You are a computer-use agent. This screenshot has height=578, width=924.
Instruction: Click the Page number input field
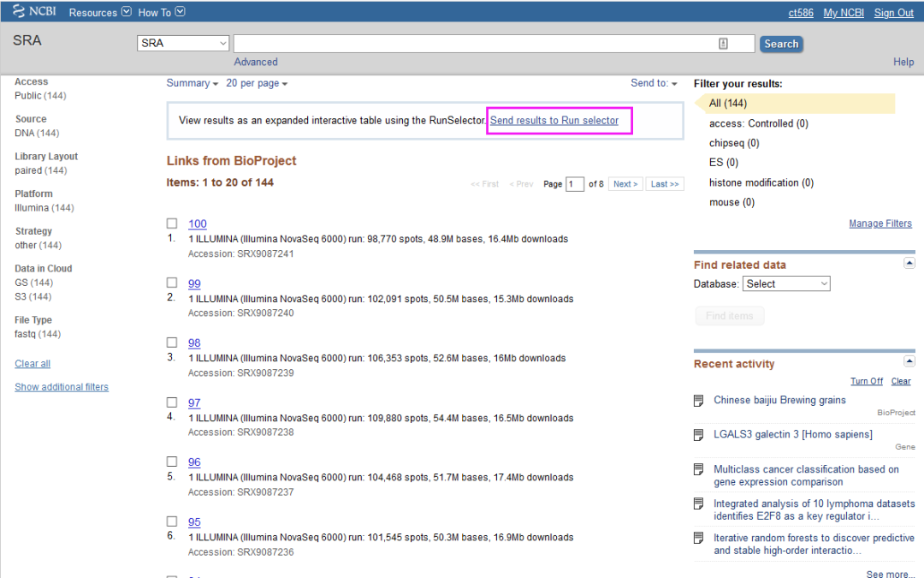tap(575, 184)
